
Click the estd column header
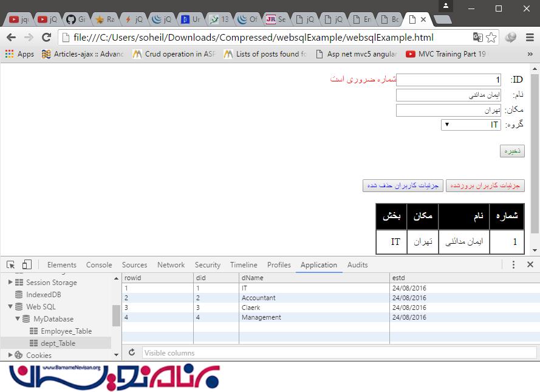click(465, 278)
